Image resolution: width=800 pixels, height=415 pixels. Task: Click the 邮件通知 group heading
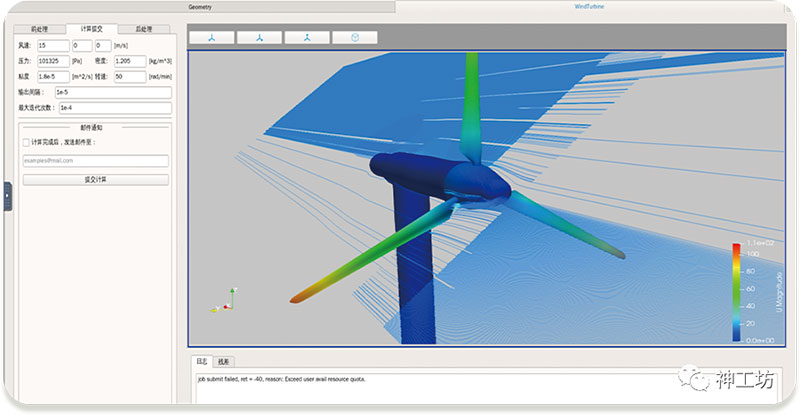click(92, 128)
